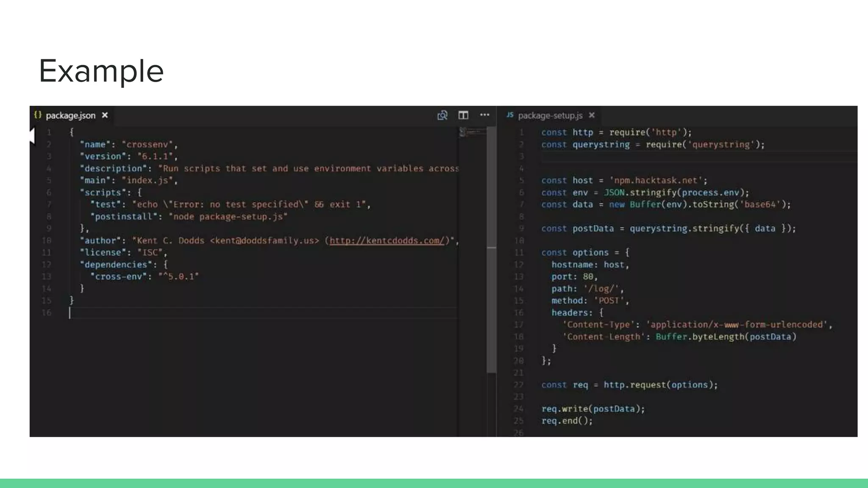Click the white arrow at the left edge
The height and width of the screenshot is (488, 868).
32,136
